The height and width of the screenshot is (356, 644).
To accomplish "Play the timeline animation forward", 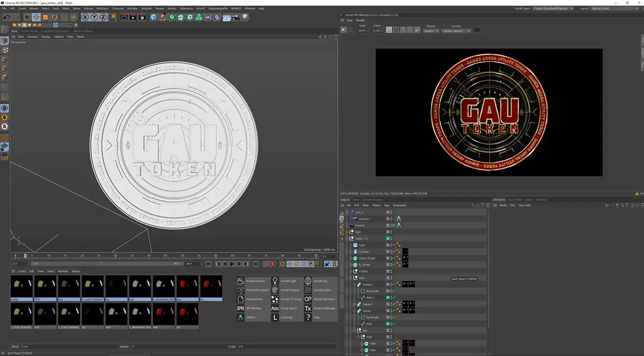I will [232, 264].
